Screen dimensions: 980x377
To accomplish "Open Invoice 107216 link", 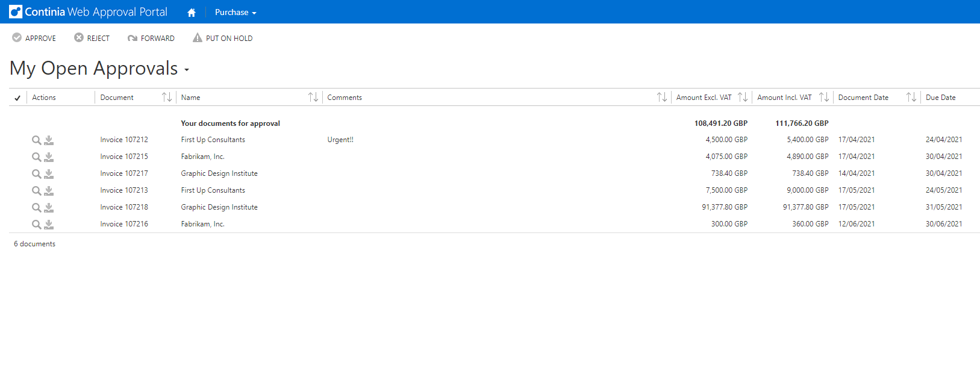I will [124, 224].
